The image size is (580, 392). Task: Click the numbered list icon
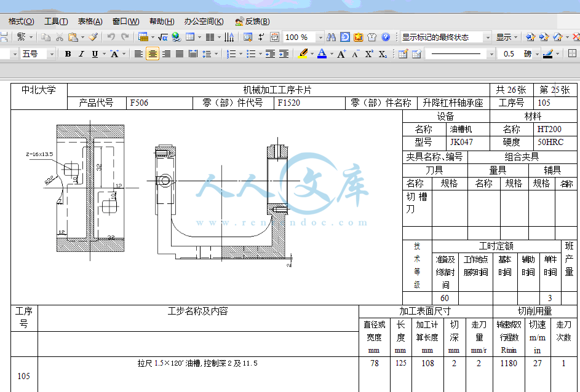coord(231,54)
